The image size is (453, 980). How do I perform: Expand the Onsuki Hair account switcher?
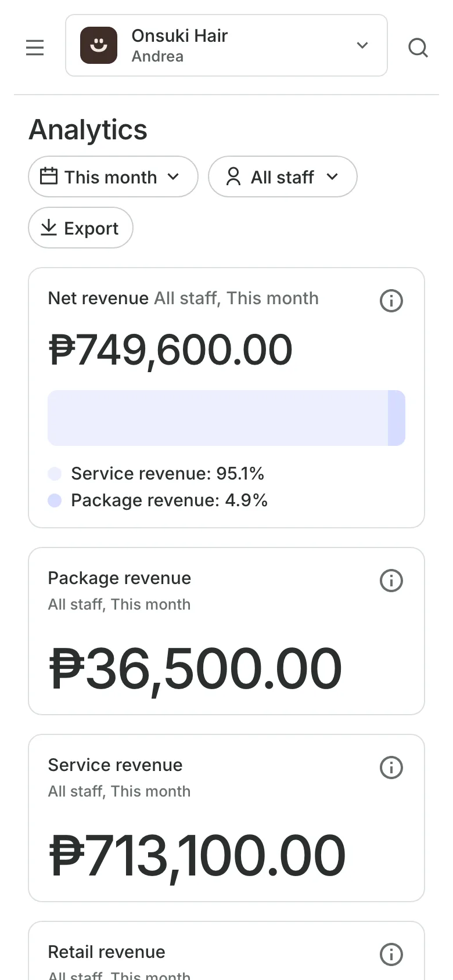coord(227,45)
